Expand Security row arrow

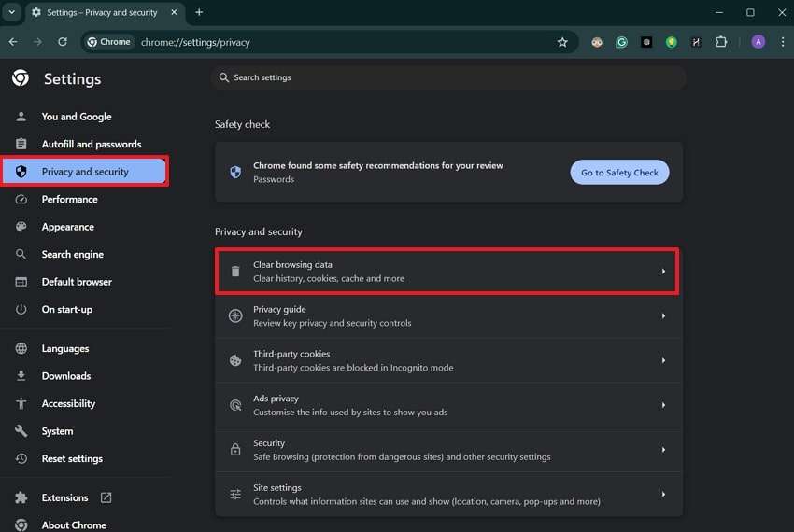tap(663, 450)
